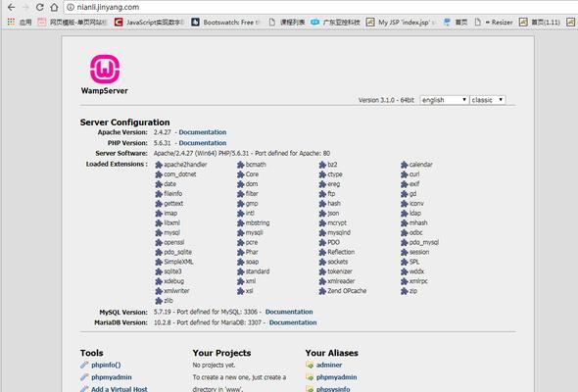The height and width of the screenshot is (392, 578).
Task: Click the folder icon beside aliases phpmyadmin
Action: [310, 377]
